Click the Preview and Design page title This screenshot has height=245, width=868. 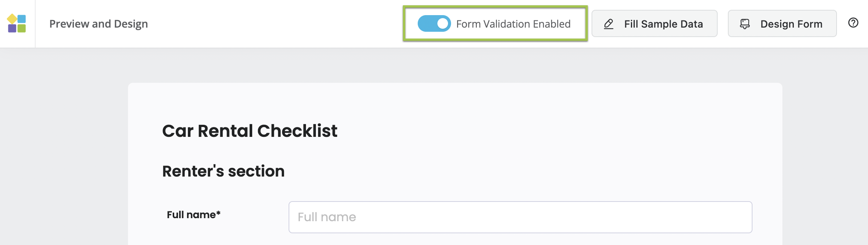98,24
